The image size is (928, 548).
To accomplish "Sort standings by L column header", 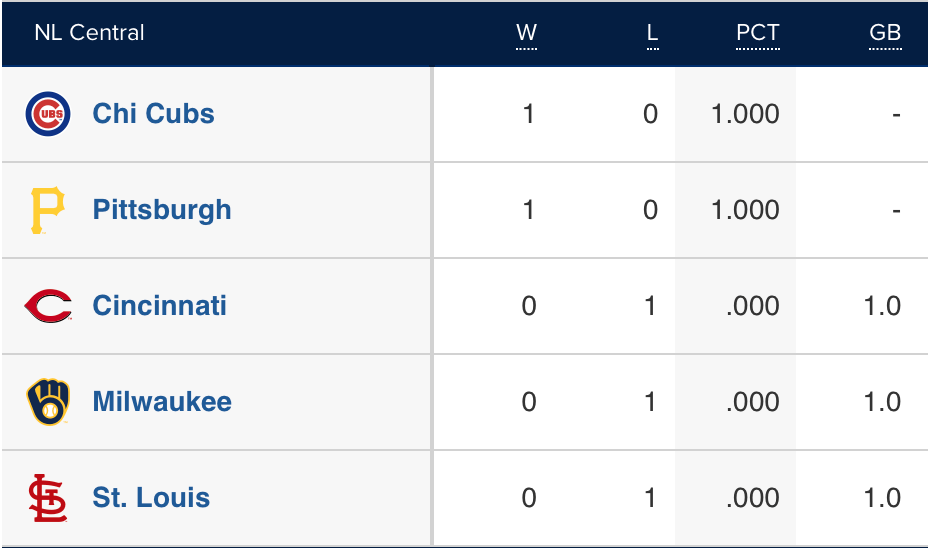I will [652, 33].
